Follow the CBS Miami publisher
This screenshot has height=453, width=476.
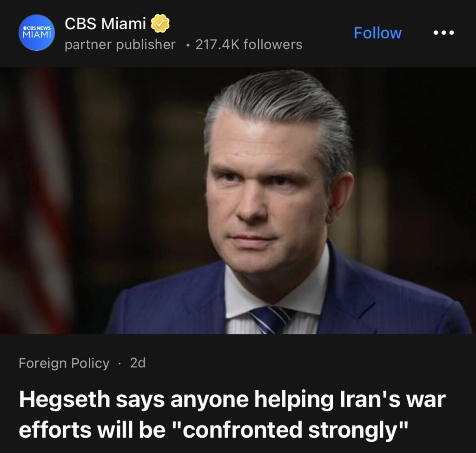tap(377, 33)
